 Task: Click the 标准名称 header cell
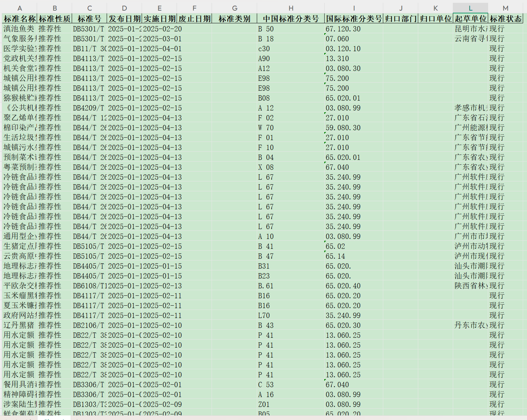(x=19, y=19)
